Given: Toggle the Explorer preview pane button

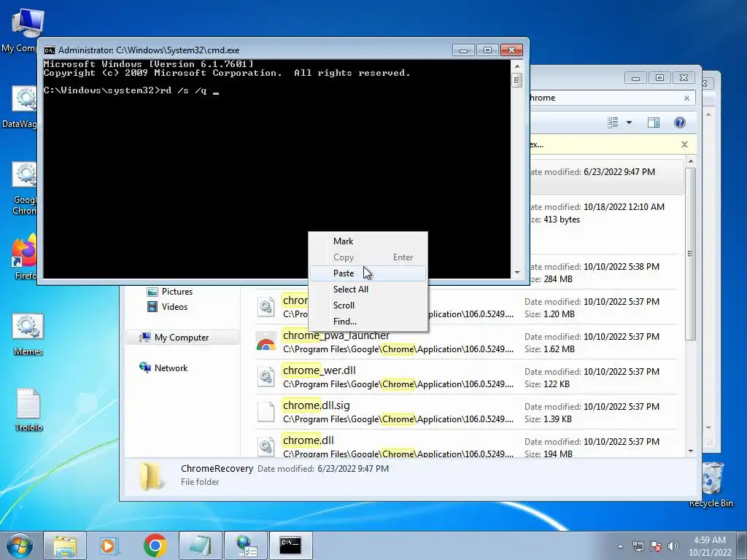Looking at the screenshot, I should coord(654,122).
